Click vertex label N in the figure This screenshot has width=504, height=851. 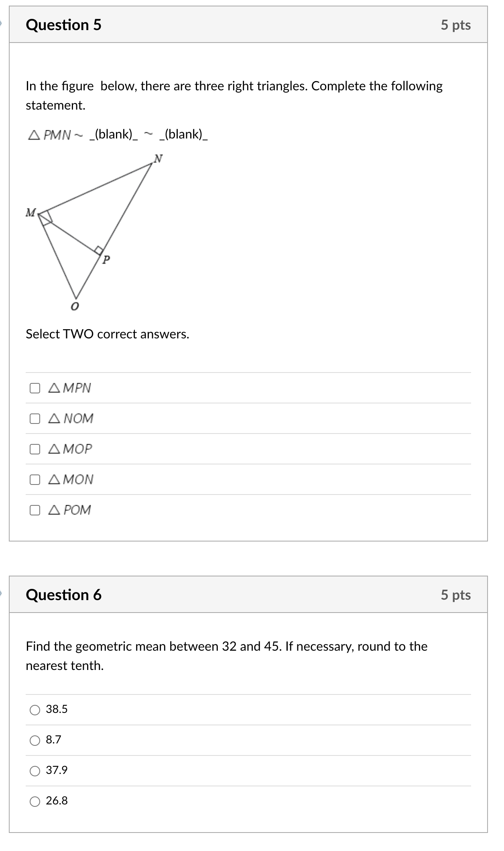(x=158, y=159)
